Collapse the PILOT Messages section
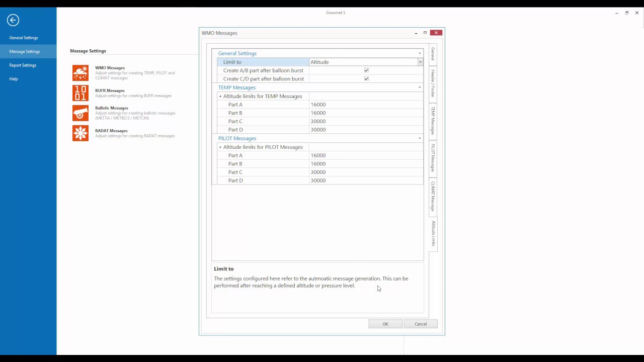644x362 pixels. pos(420,138)
